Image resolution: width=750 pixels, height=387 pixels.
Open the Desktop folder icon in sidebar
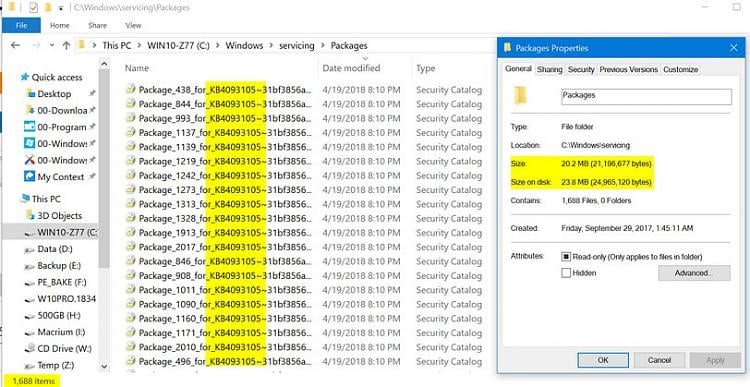pos(30,94)
